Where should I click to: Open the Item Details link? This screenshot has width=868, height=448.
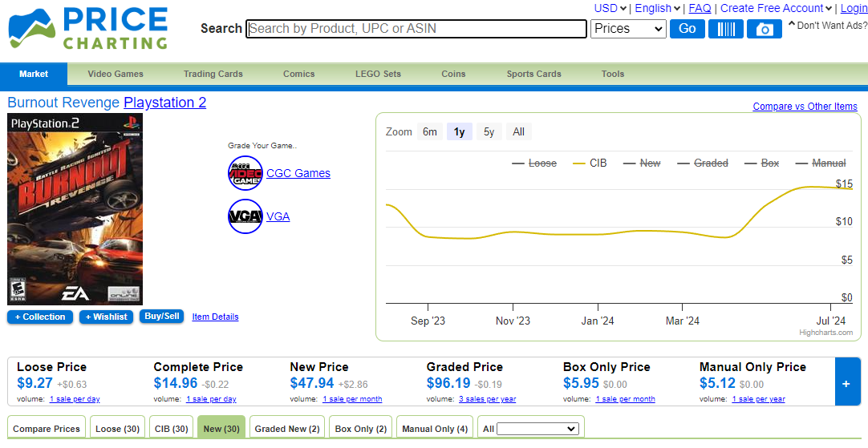(x=215, y=317)
